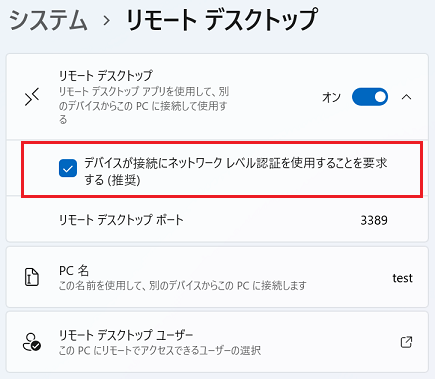The width and height of the screenshot is (435, 379).
Task: Click the リモート デスクトップ ポート row
Action: point(217,220)
